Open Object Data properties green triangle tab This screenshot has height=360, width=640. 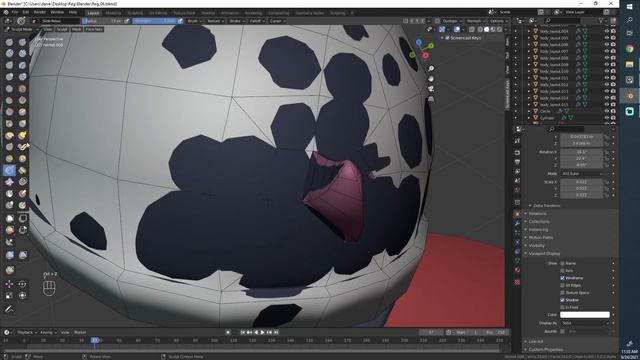(517, 260)
